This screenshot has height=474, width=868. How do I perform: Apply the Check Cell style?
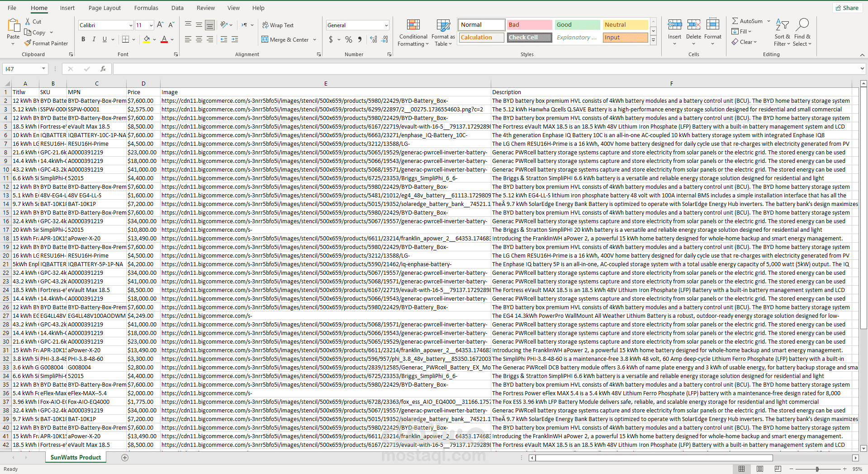point(529,38)
